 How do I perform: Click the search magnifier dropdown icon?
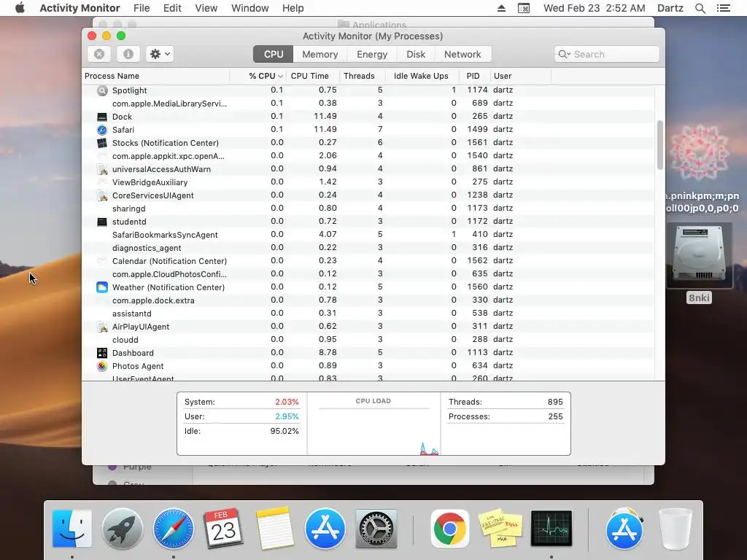565,54
